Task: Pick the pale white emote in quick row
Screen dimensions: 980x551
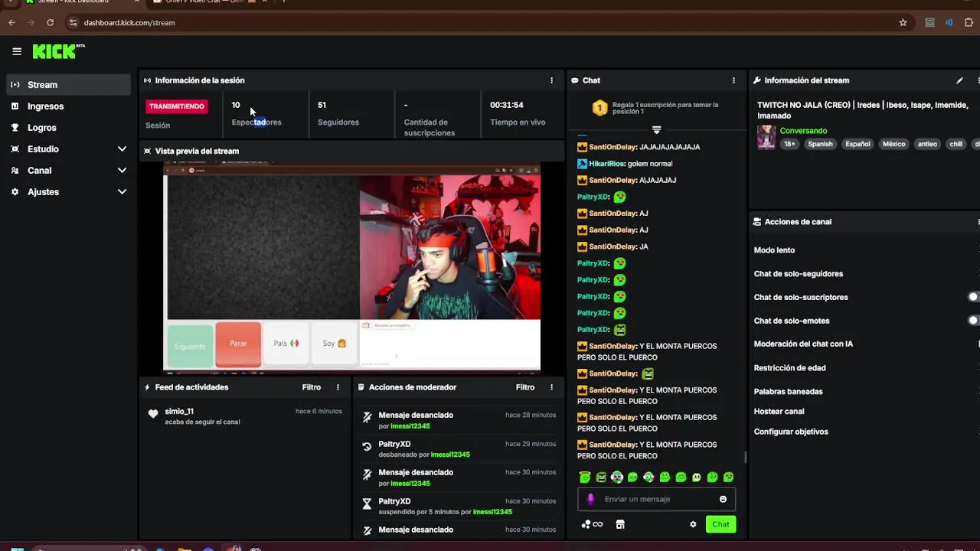Action: point(697,478)
